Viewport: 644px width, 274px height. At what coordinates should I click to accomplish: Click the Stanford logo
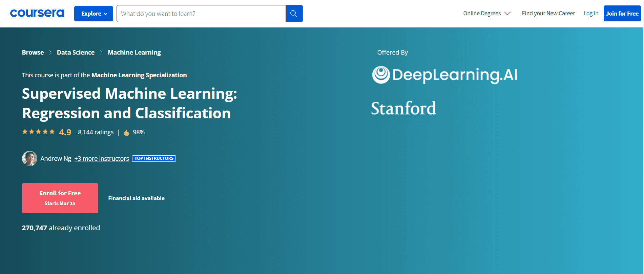pos(403,108)
